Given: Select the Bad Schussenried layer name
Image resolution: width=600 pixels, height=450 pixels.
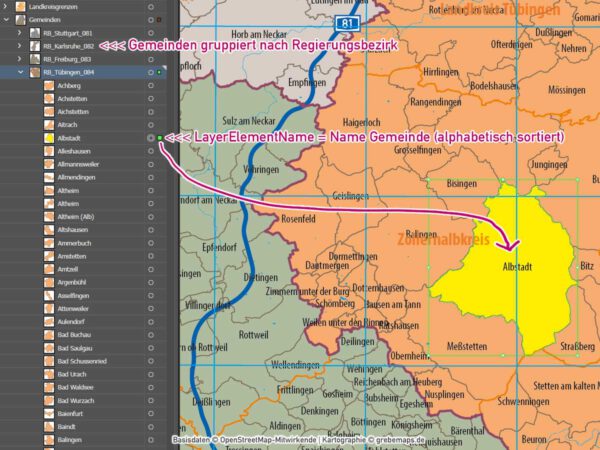Looking at the screenshot, I should [82, 361].
